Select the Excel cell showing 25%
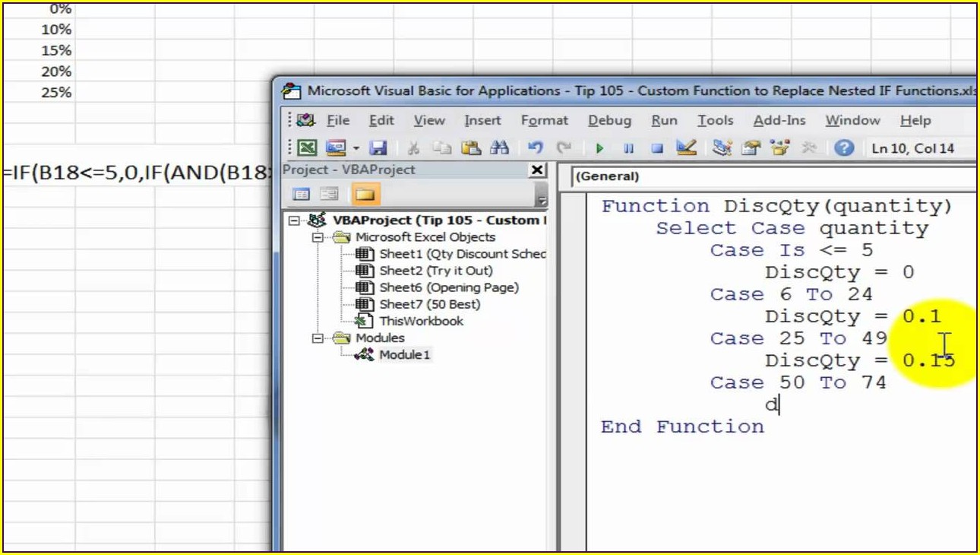 pyautogui.click(x=38, y=92)
